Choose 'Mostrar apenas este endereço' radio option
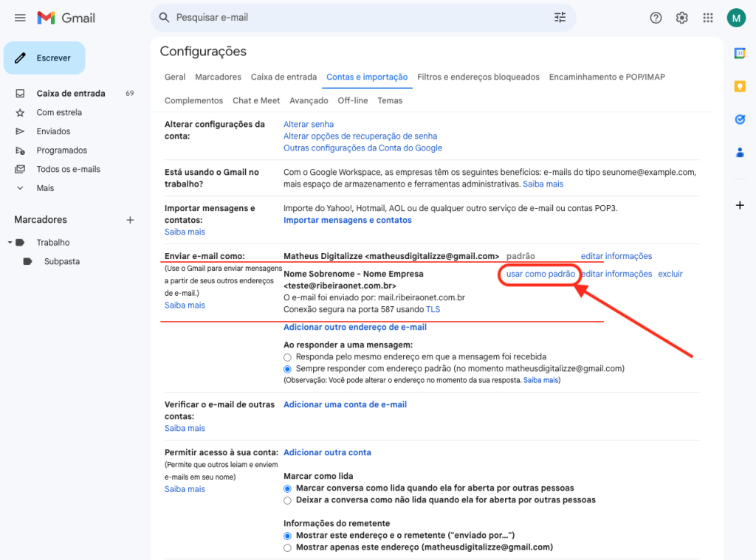Screen dimensions: 756x560 288,547
